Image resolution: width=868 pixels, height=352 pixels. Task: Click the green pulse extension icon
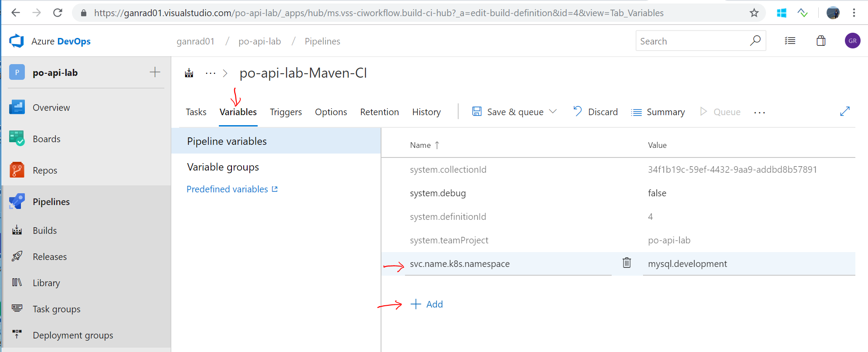[x=803, y=13]
